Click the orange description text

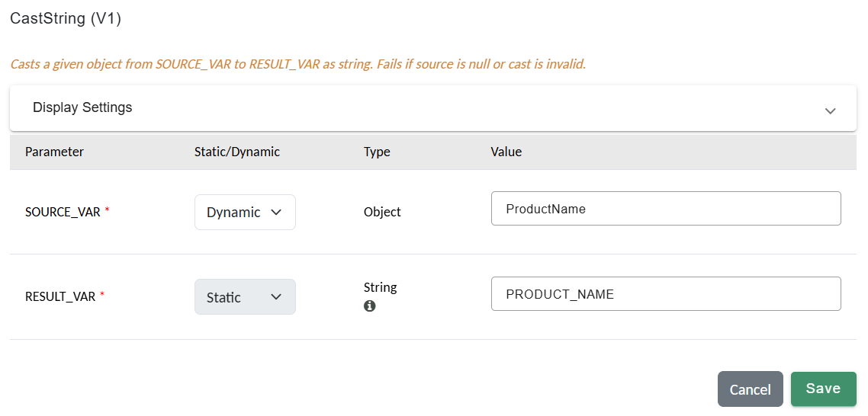pos(297,64)
